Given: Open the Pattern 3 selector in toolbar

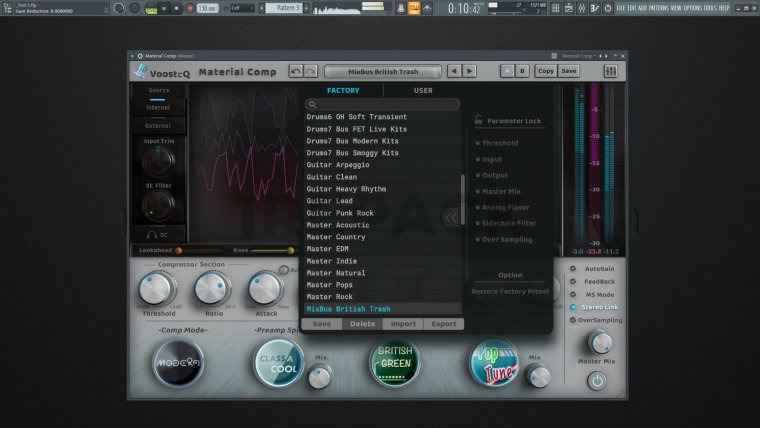Looking at the screenshot, I should (x=284, y=8).
